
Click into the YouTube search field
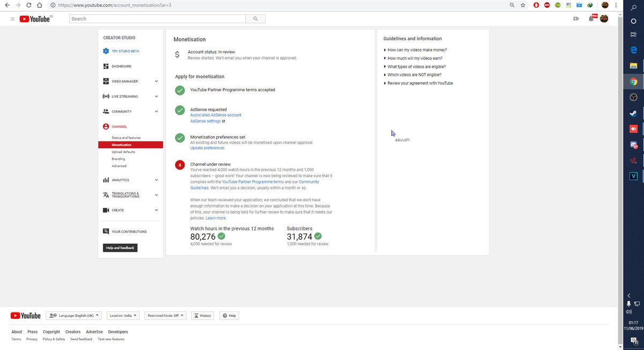[158, 19]
